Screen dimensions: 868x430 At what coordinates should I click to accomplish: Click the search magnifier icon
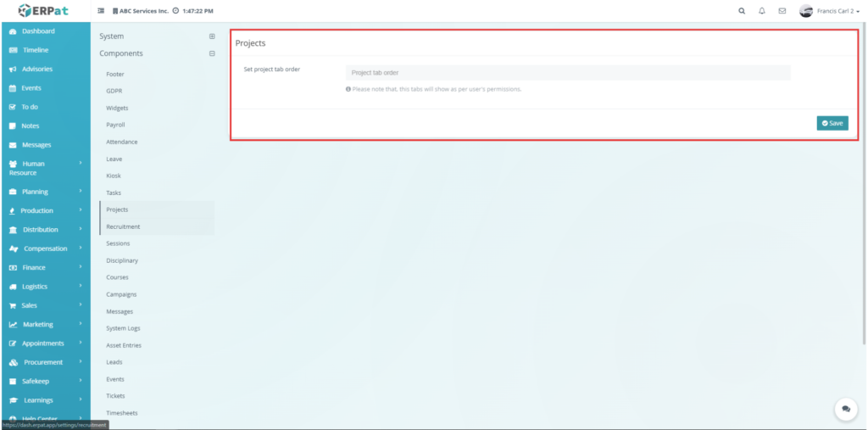pyautogui.click(x=742, y=11)
